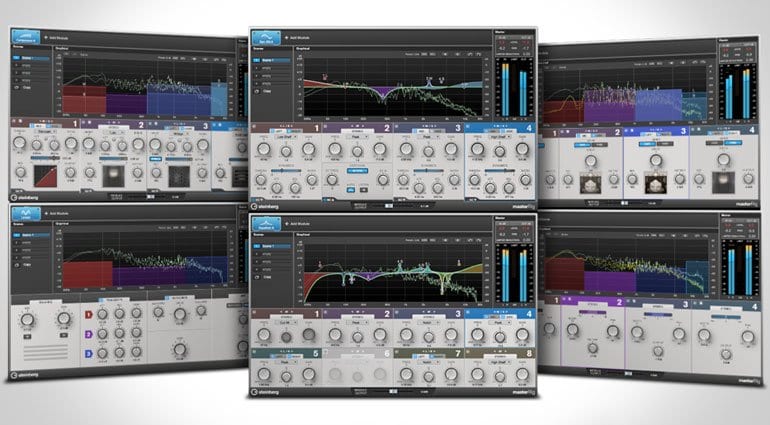Screen dimensions: 770x425
Task: Toggle band 5 power in 8-band Equalizer window
Action: 255,353
